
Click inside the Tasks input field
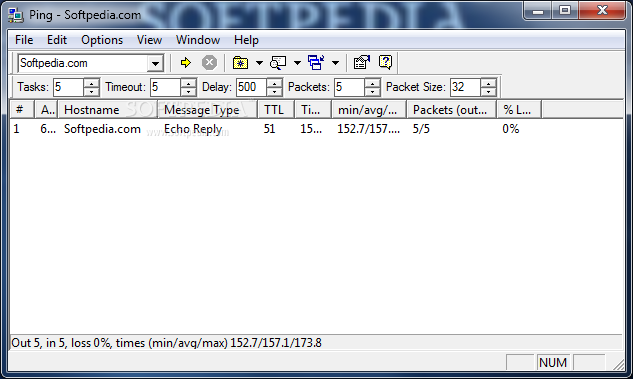pyautogui.click(x=69, y=87)
